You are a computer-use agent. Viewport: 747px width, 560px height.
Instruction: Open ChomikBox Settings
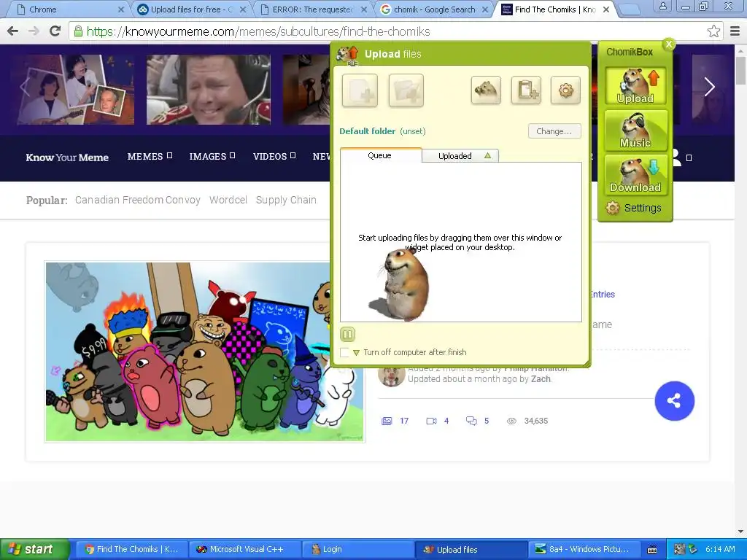(x=634, y=208)
